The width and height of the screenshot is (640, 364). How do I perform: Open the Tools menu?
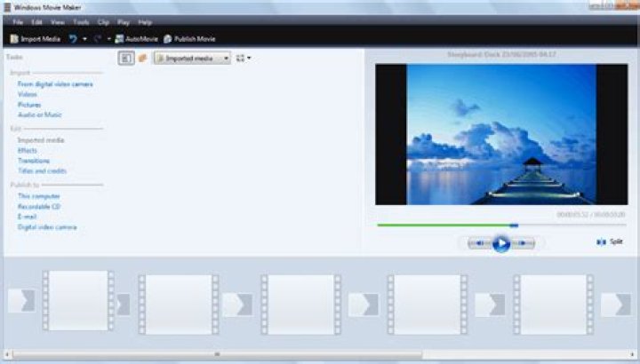pyautogui.click(x=80, y=21)
